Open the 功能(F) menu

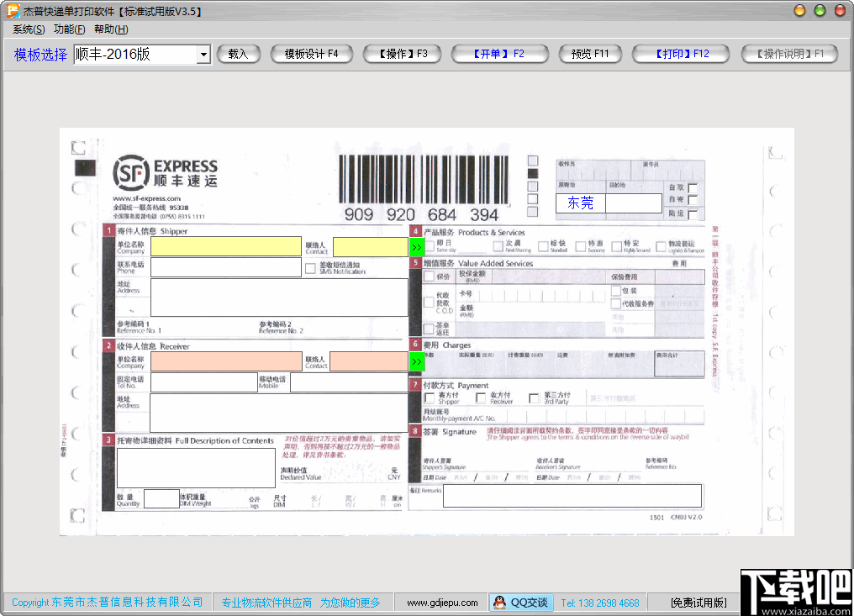pos(69,29)
